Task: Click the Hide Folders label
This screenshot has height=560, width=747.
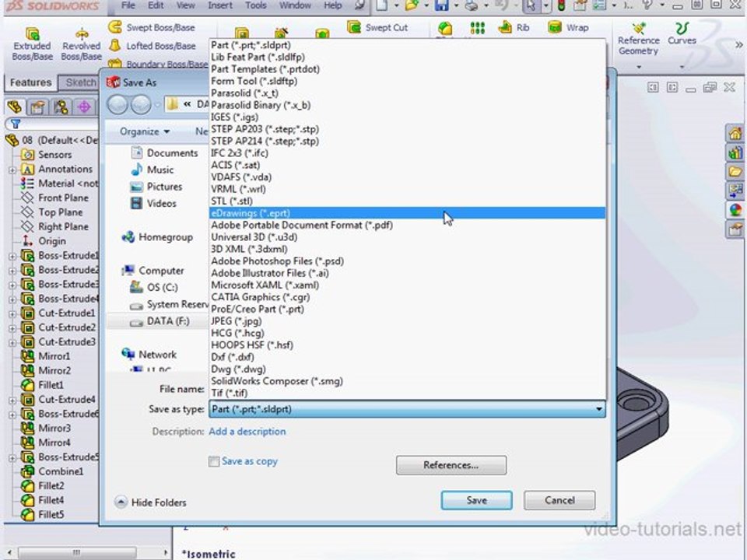Action: 159,502
